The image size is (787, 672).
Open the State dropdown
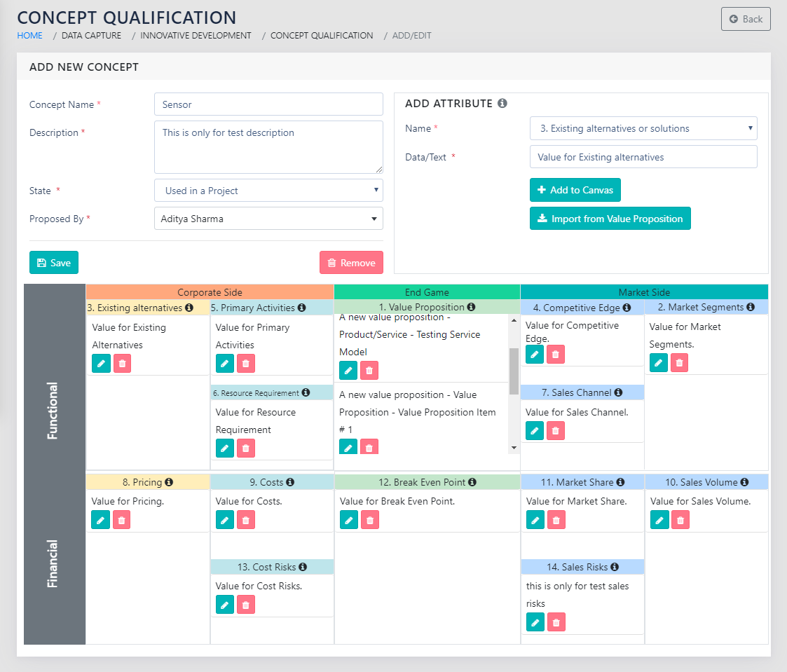coord(268,191)
